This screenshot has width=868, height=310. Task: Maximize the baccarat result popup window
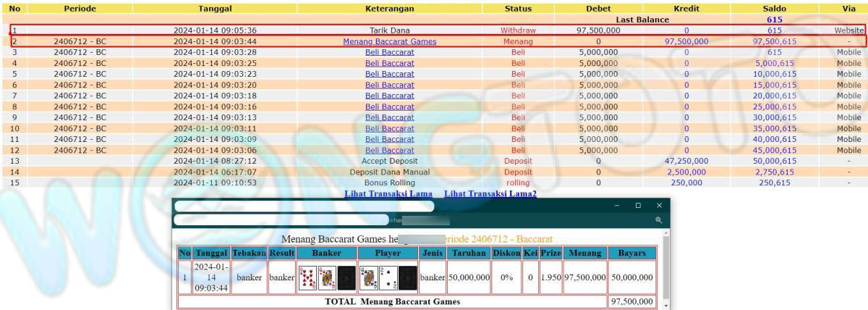638,206
